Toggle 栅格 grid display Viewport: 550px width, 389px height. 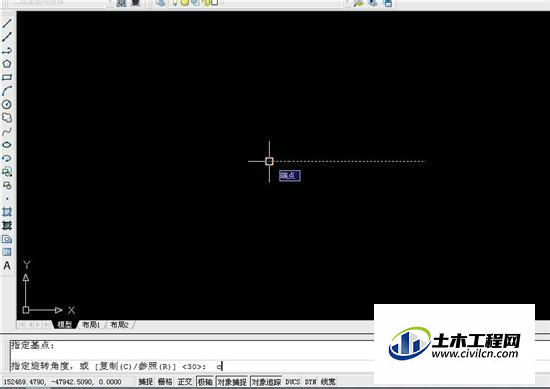click(x=165, y=381)
